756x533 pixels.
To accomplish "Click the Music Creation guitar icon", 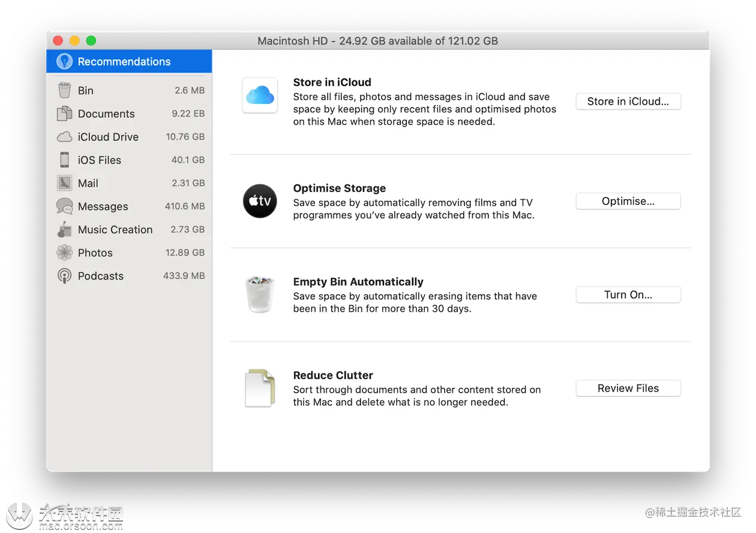I will (64, 230).
